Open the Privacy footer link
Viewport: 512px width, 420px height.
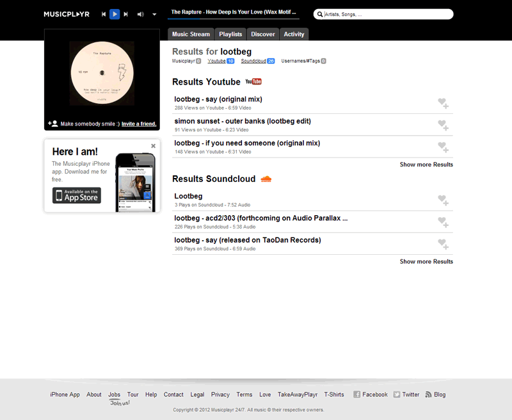[x=220, y=394]
